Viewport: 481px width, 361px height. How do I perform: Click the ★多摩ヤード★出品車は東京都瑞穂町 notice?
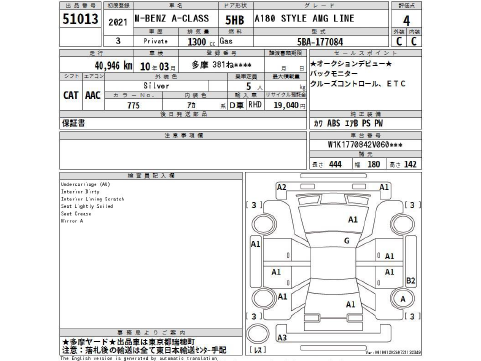click(x=128, y=342)
